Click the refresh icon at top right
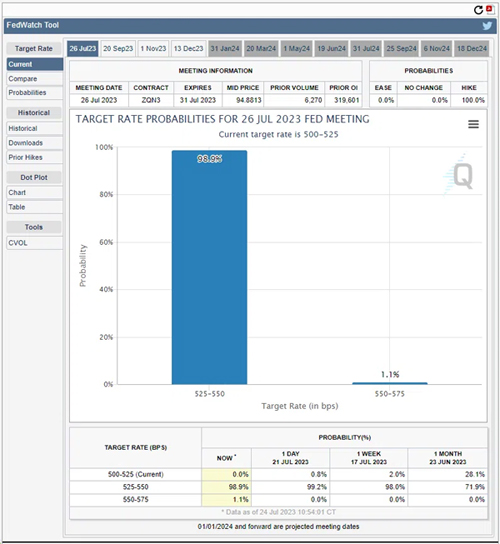Screen dimensions: 500x544 [x=478, y=10]
